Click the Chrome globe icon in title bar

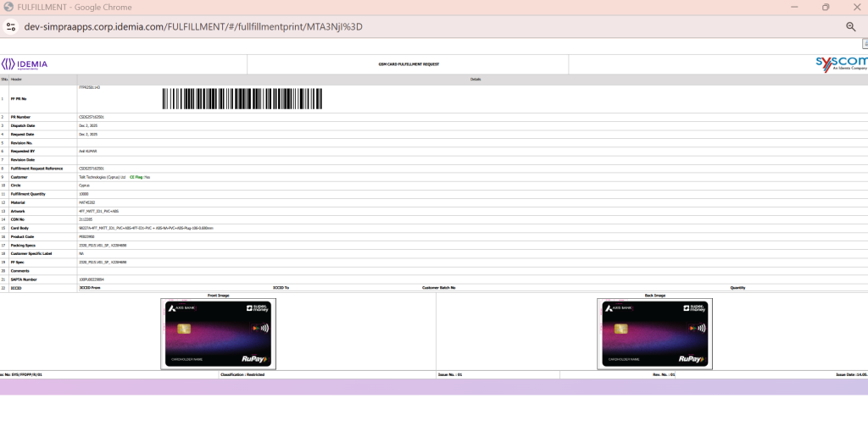pyautogui.click(x=8, y=7)
